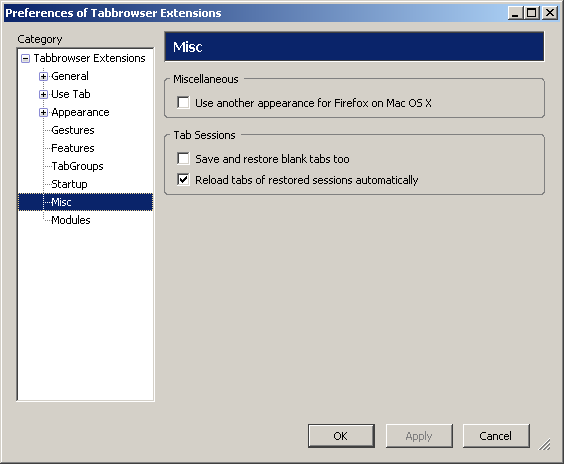564x464 pixels.
Task: Click the greyed-out Apply button
Action: click(419, 436)
